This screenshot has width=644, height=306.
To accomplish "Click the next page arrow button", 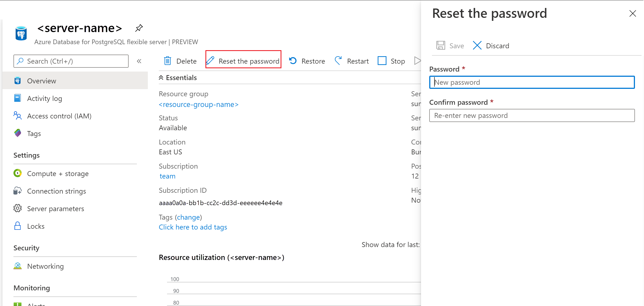I will pos(418,60).
